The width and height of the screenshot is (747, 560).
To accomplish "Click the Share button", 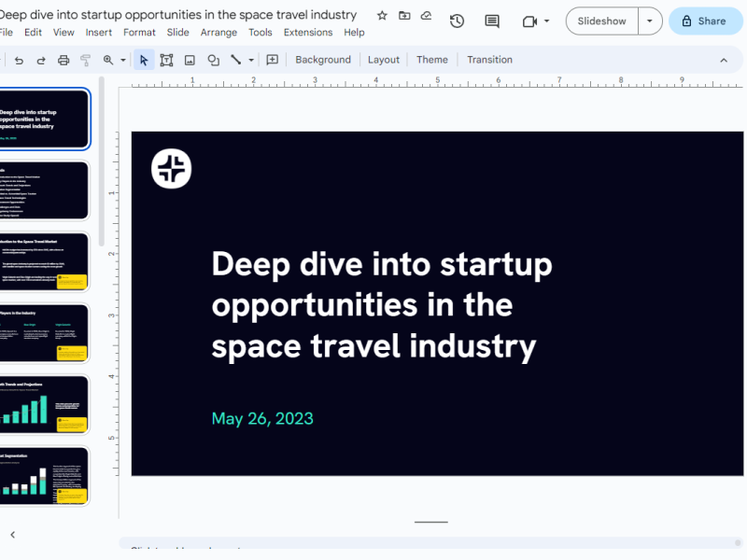I will tap(705, 21).
